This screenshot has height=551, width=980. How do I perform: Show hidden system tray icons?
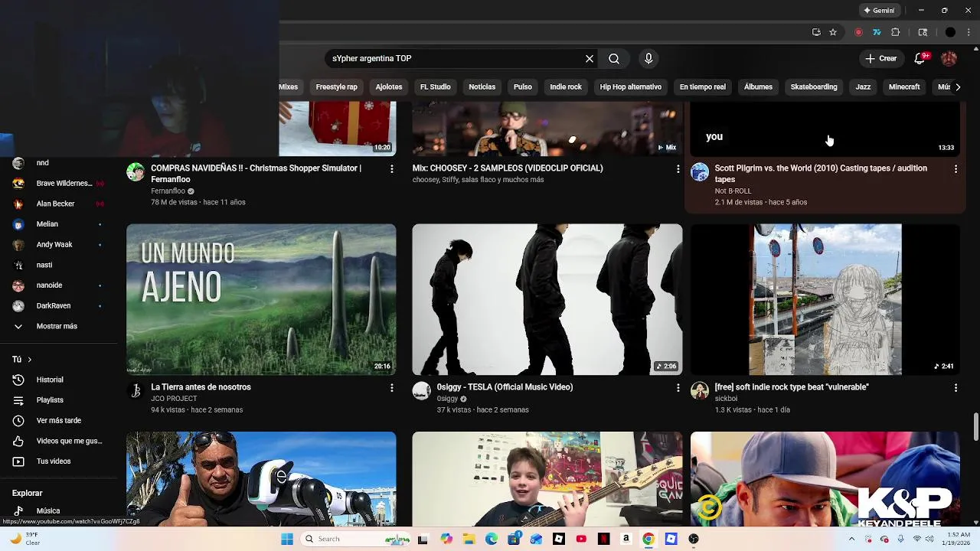pyautogui.click(x=851, y=539)
